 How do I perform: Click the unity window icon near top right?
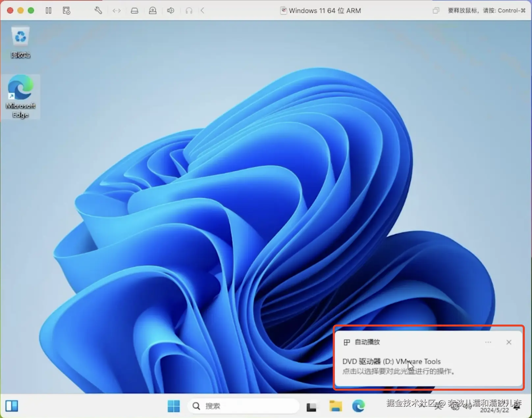(x=436, y=11)
